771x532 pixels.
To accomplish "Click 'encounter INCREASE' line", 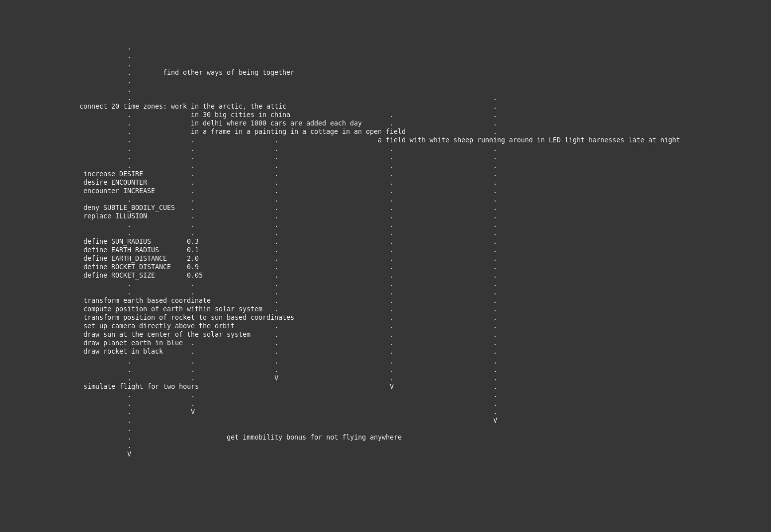I will pyautogui.click(x=119, y=191).
